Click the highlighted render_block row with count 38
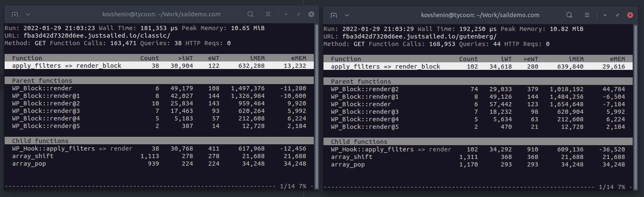This screenshot has height=197, width=644. [159, 66]
